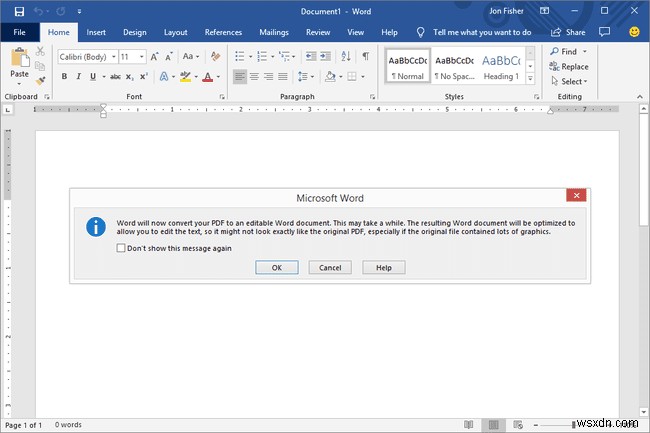Click the Cut scissors icon
The image size is (650, 433).
(x=40, y=51)
